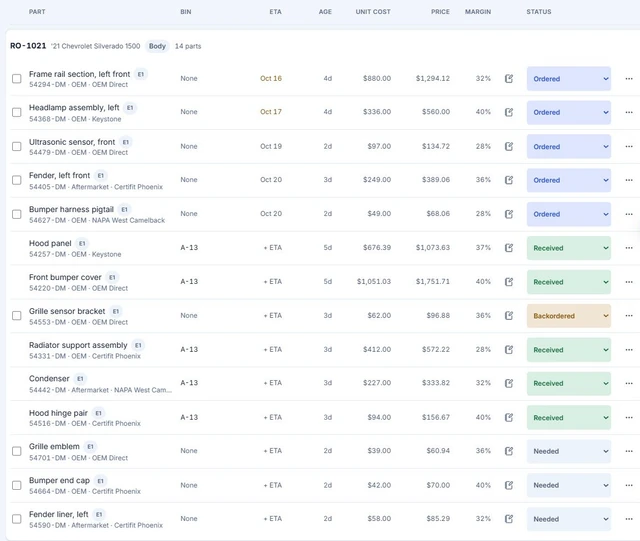
Task: Open edit note icon for Radiator support assembly
Action: click(x=509, y=350)
